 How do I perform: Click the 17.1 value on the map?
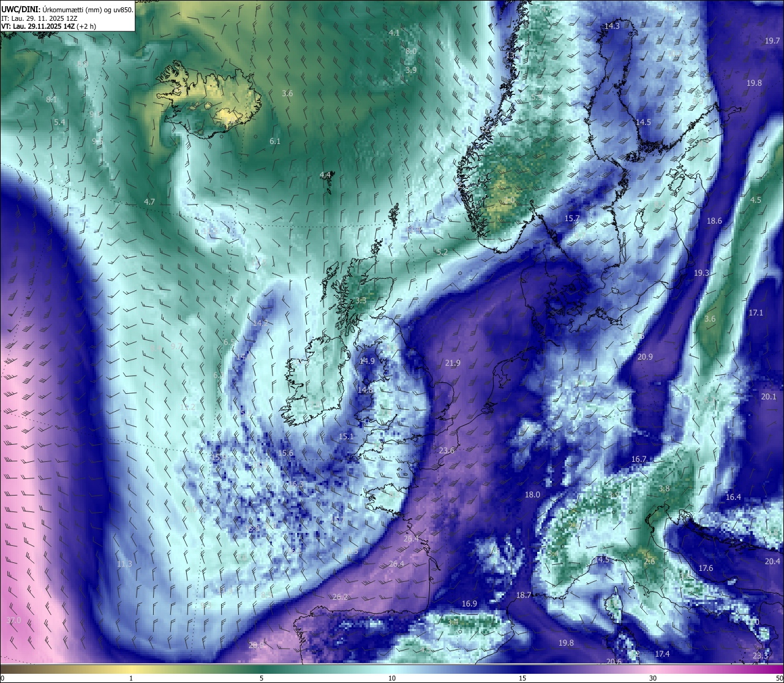[x=756, y=312]
